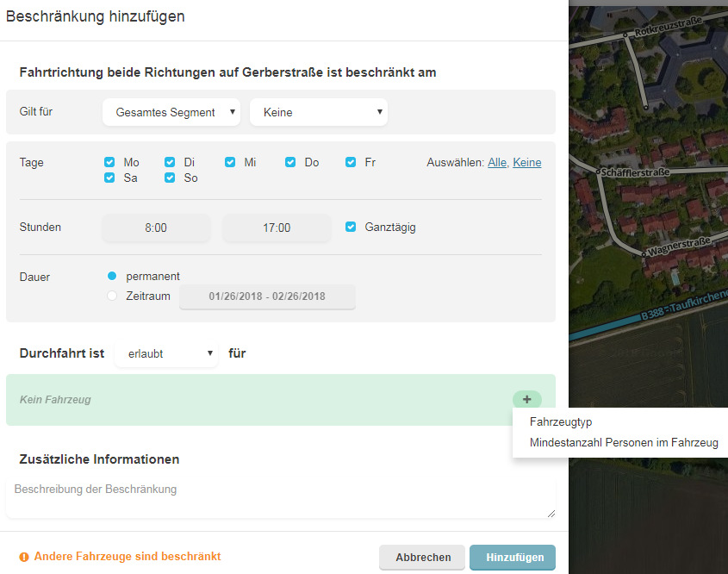Choose Fahrzeugtyp from the popup menu
The image size is (728, 574).
pos(561,421)
